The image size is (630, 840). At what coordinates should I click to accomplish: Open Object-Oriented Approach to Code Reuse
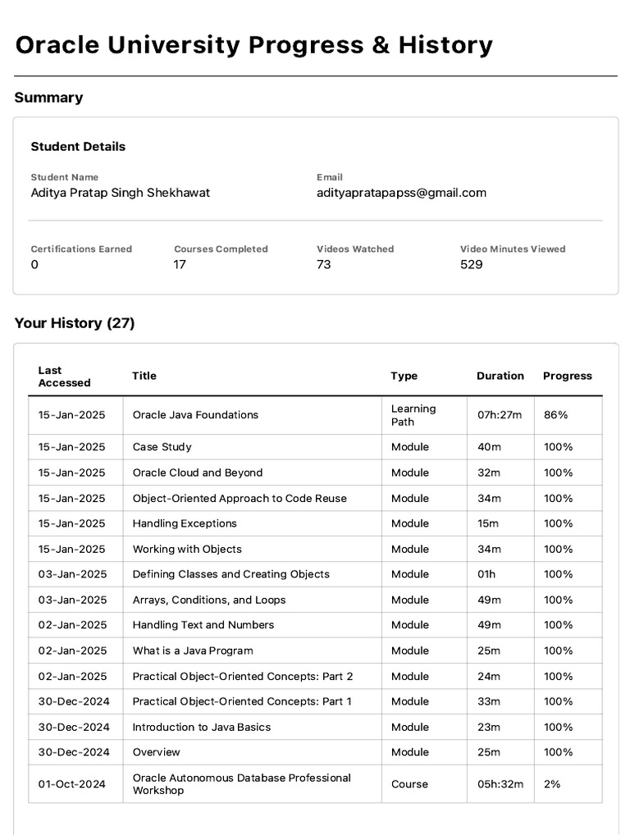240,498
